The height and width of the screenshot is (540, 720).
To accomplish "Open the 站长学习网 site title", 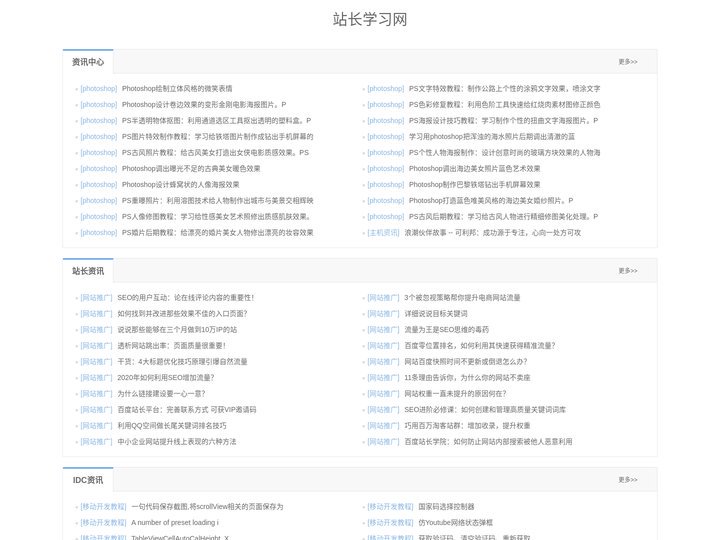I will 370,19.
